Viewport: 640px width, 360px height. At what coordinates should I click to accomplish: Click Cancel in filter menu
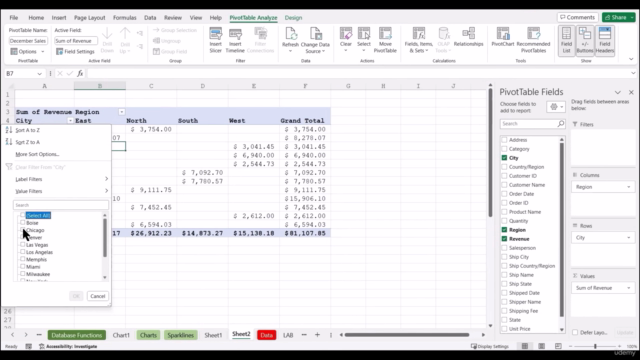98,296
